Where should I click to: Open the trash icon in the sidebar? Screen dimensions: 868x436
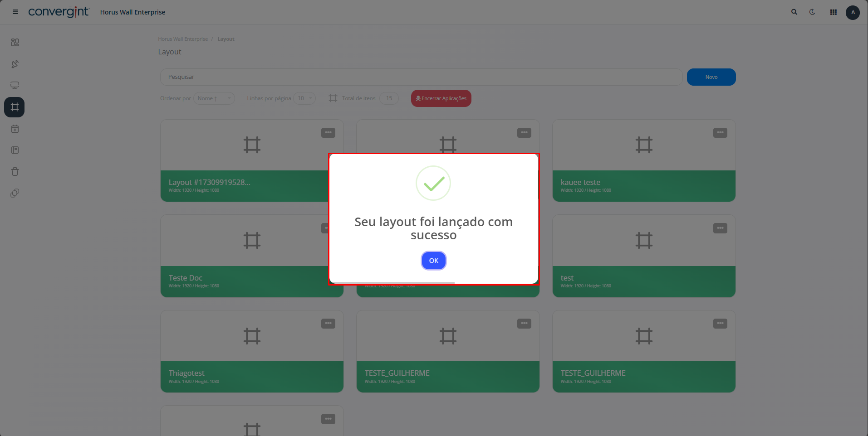[x=15, y=172]
